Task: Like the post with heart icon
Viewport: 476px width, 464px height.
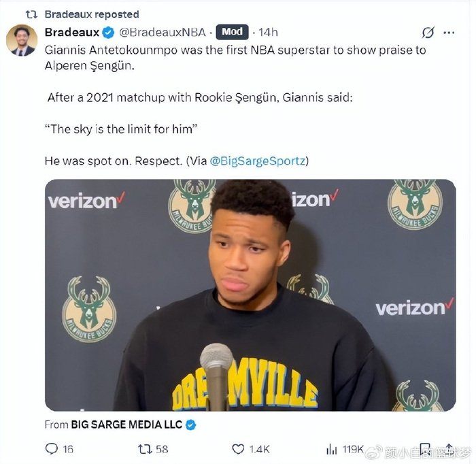Action: (x=238, y=449)
